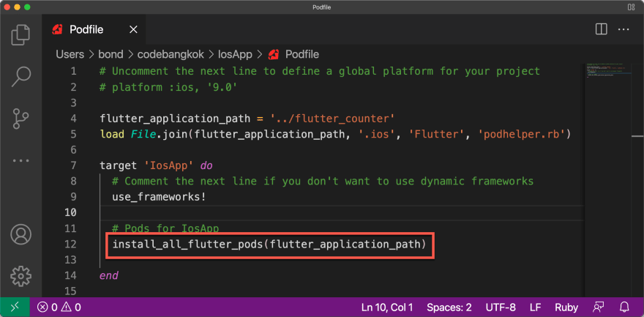The height and width of the screenshot is (317, 644).
Task: Close the Podfile tab
Action: 133,29
